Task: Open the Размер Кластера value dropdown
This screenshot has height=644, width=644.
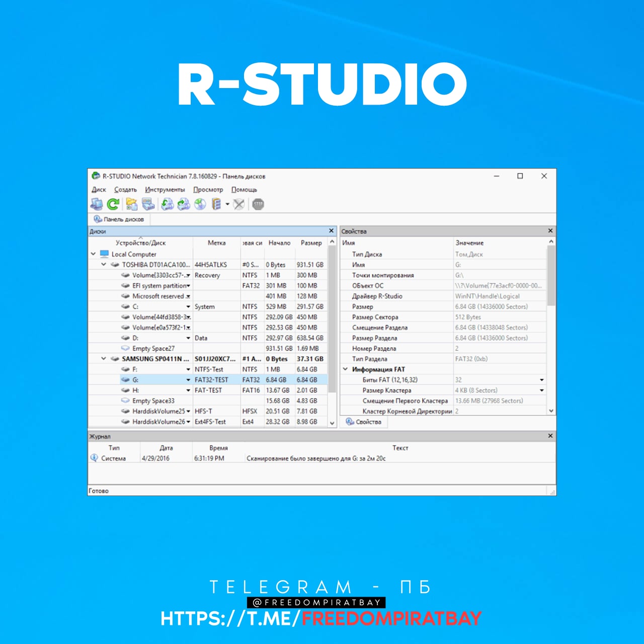Action: point(542,390)
